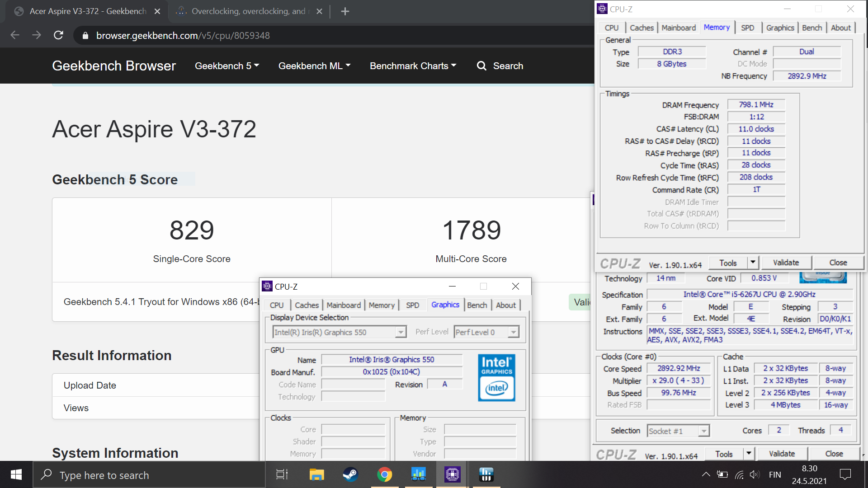
Task: Open the Geekbench ML dropdown menu
Action: tap(315, 66)
